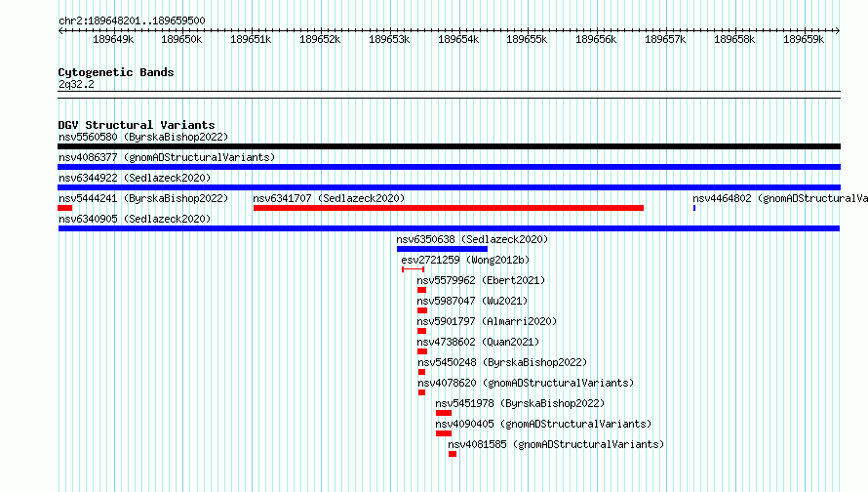
Task: Click the esv2721259 red bracket glyph
Action: point(413,269)
